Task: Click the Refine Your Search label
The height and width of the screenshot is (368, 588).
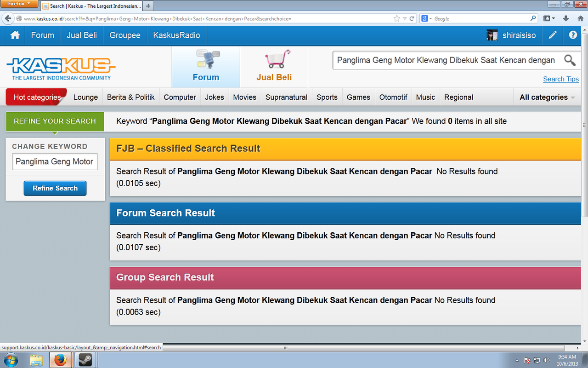Action: point(55,121)
